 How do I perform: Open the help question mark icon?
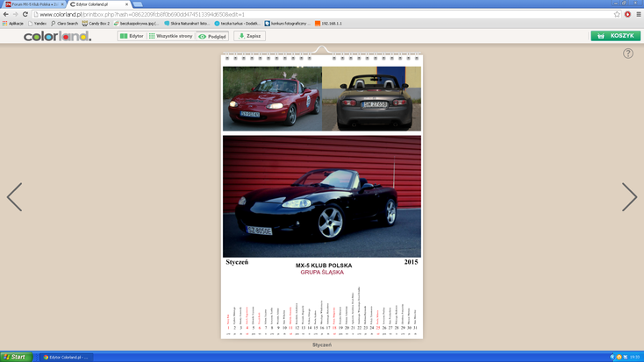point(627,53)
